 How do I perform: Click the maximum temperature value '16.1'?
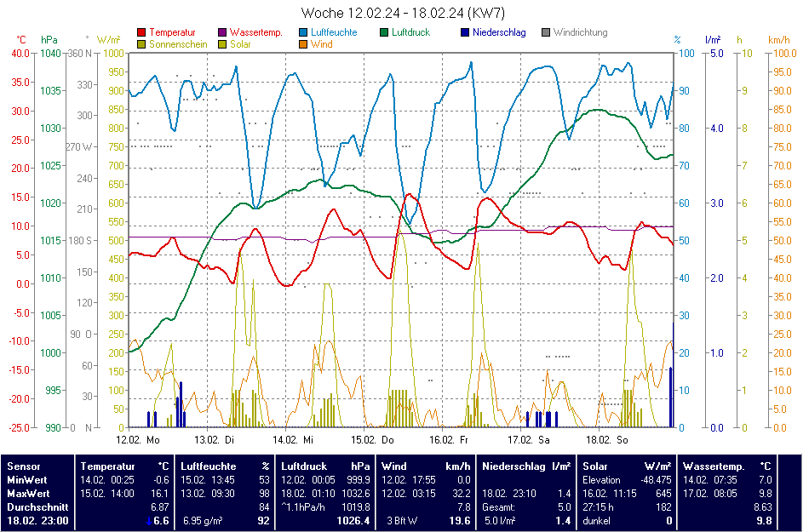pyautogui.click(x=160, y=494)
